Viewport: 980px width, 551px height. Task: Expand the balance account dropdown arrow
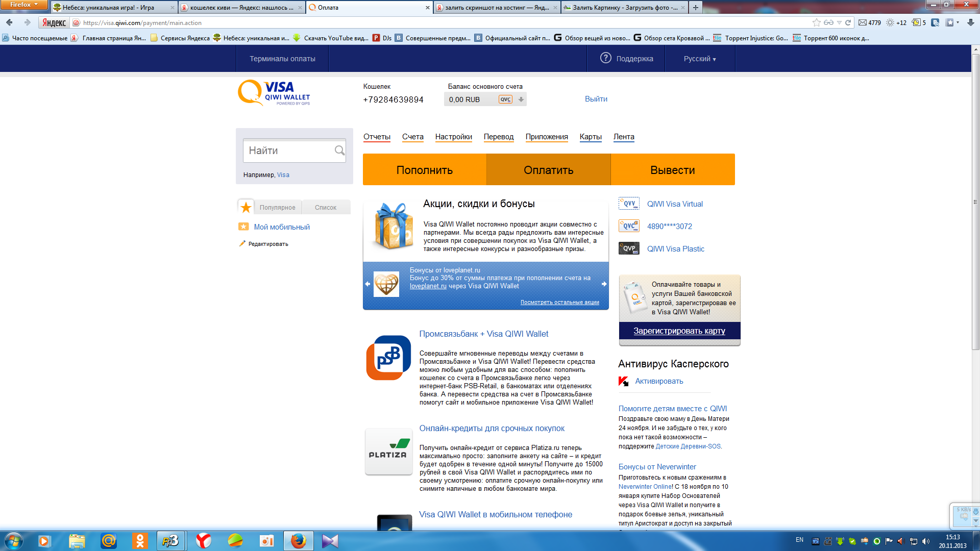tap(521, 99)
